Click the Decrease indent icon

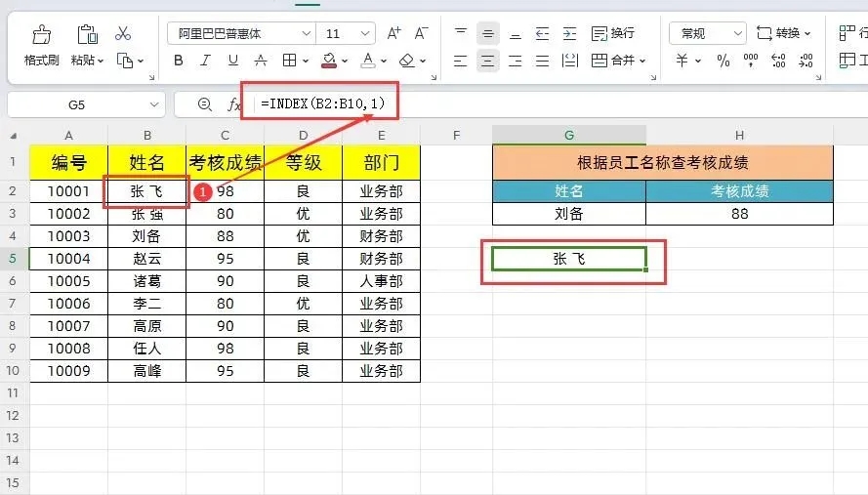543,34
